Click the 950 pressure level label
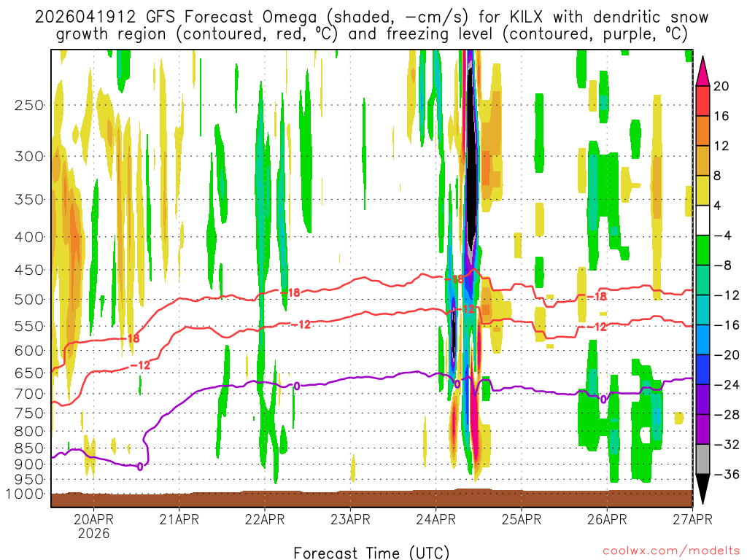This screenshot has height=560, width=747. pos(29,480)
